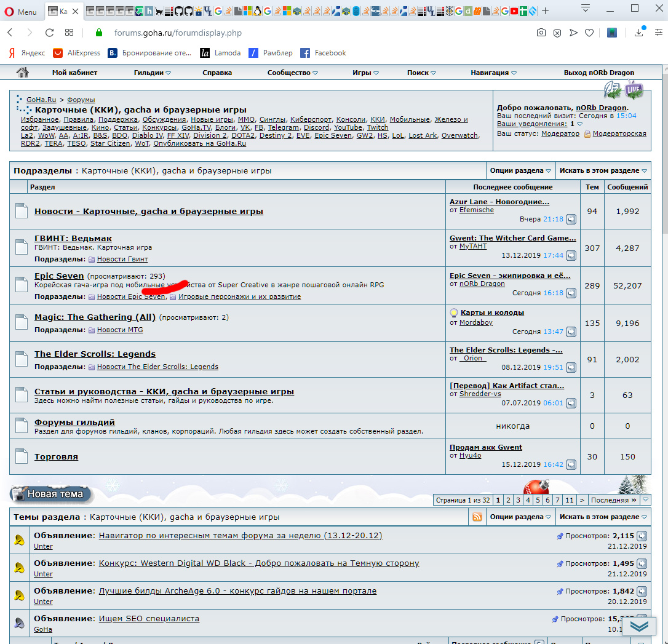668x644 pixels.
Task: Reload the current page
Action: [x=49, y=33]
